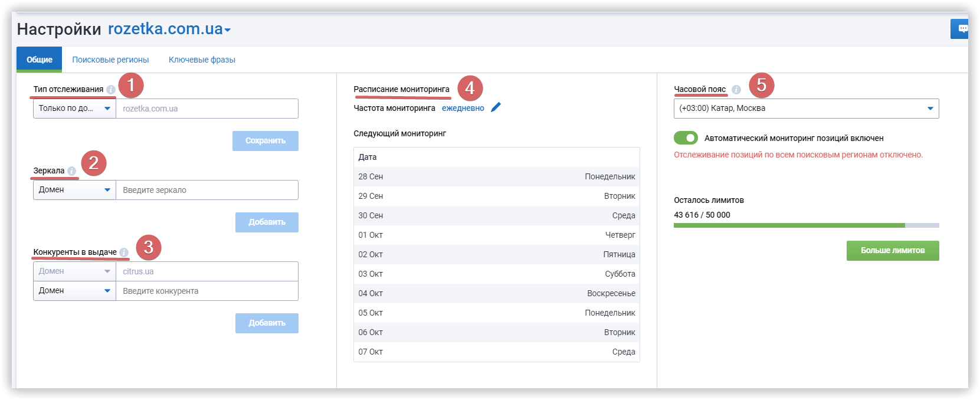Viewport: 980px width, 400px height.
Task: Click the 03 Окт Суббота row
Action: point(497,274)
